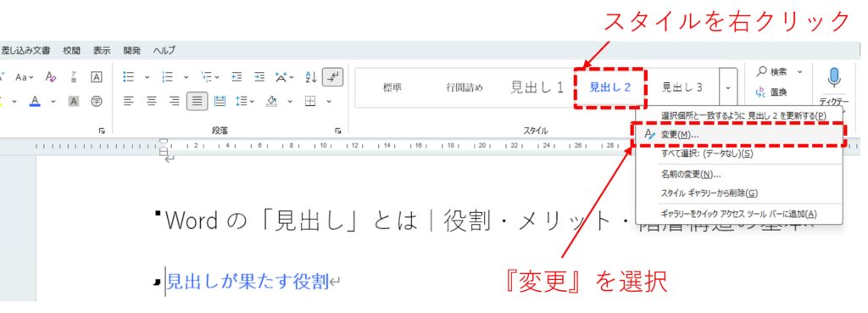Select the 標準 style
This screenshot has width=868, height=313.
tap(392, 87)
